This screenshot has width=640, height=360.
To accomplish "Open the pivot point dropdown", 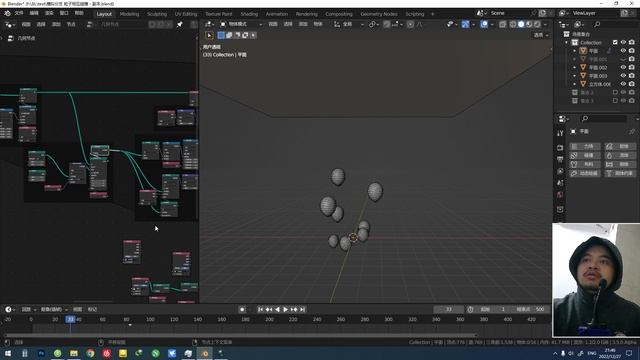I will [x=373, y=24].
